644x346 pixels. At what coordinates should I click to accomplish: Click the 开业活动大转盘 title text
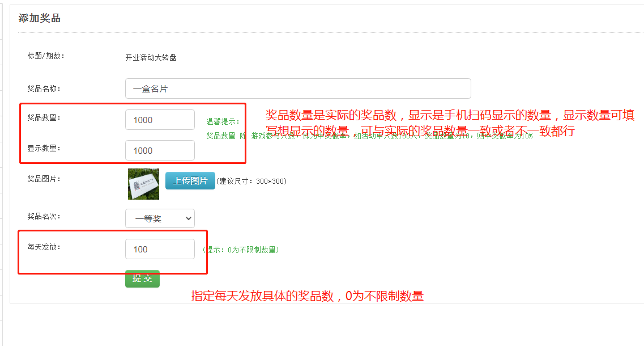151,57
